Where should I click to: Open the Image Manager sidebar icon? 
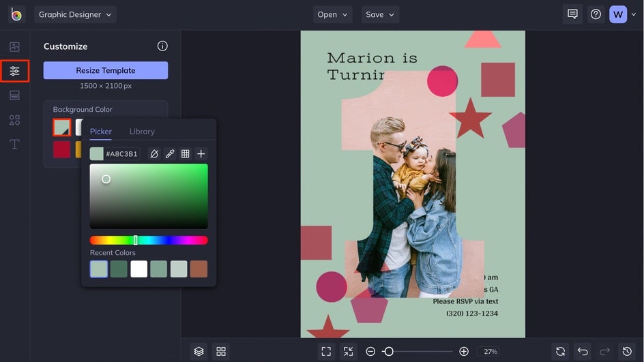click(14, 47)
